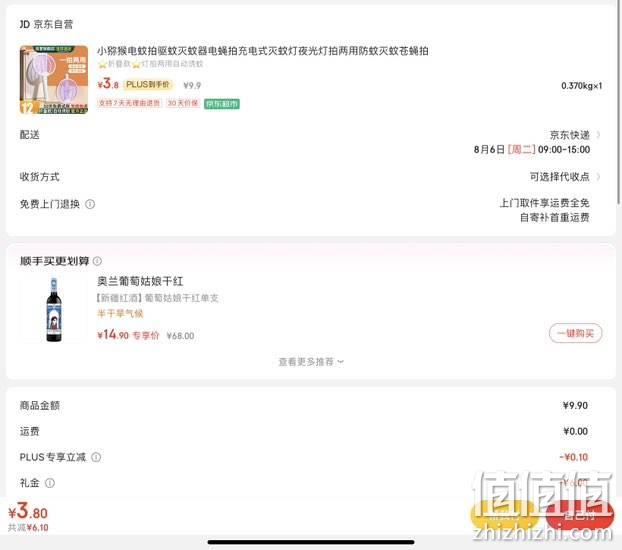Screen dimensions: 622x550
Task: Open delivery time 8月6日 09:00-15:00 selector
Action: coord(532,150)
